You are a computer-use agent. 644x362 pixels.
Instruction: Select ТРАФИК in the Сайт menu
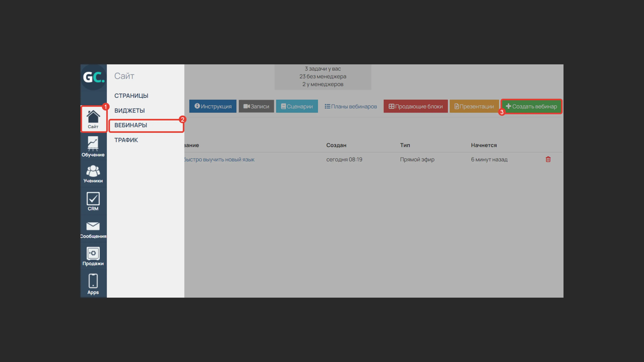click(126, 140)
